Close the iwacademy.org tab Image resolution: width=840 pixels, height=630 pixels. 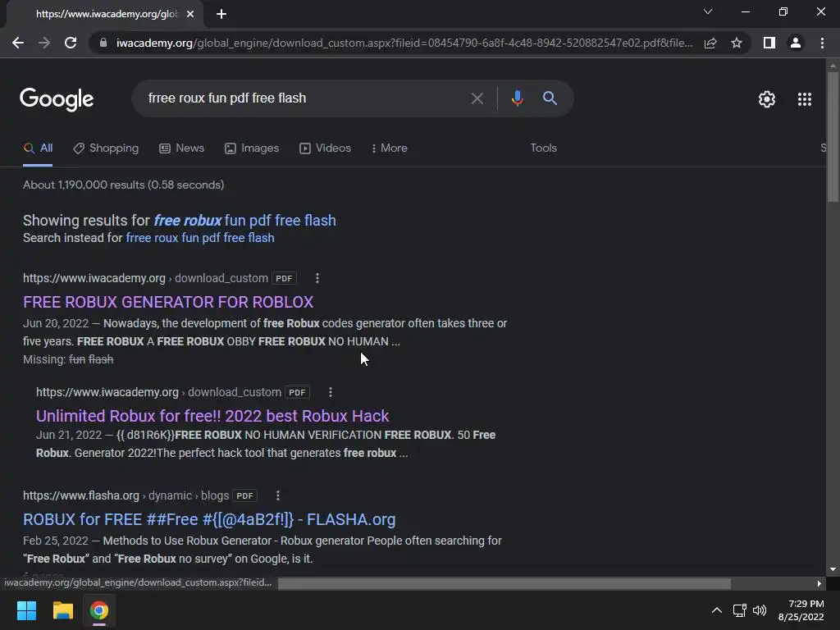click(190, 14)
